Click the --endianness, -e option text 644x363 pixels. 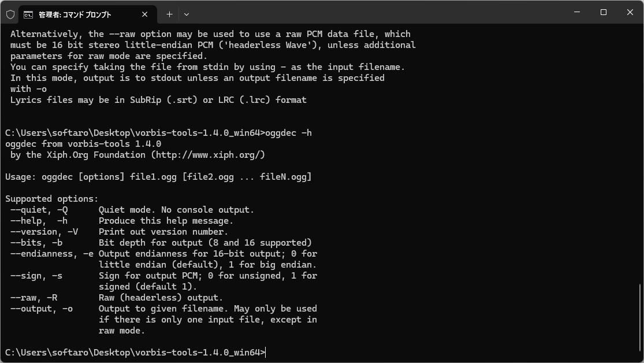click(x=52, y=254)
